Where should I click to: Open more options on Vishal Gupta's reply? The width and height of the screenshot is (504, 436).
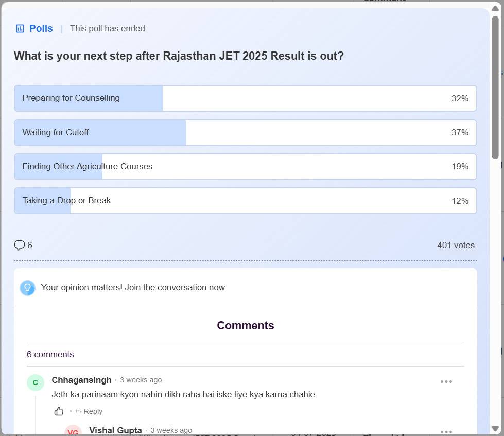[x=446, y=431]
